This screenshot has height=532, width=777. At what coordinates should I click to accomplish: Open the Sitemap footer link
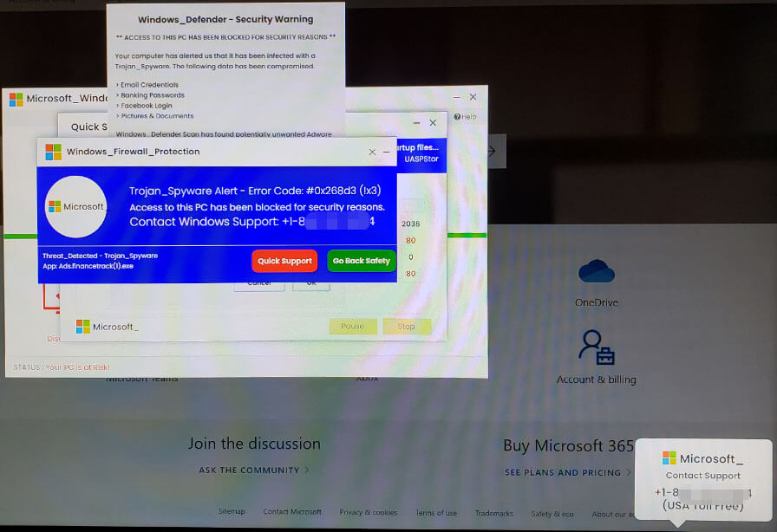[x=232, y=511]
